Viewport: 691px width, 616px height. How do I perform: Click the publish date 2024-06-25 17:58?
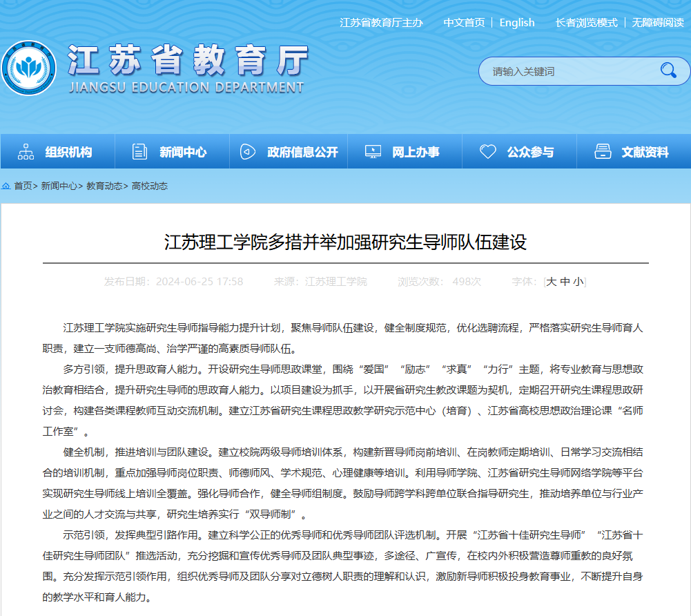point(199,282)
